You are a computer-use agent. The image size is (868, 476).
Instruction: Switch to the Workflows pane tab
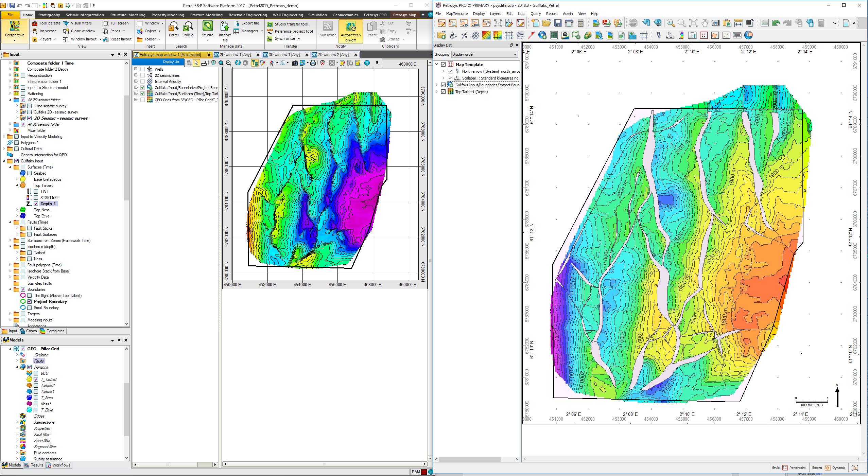tap(58, 465)
